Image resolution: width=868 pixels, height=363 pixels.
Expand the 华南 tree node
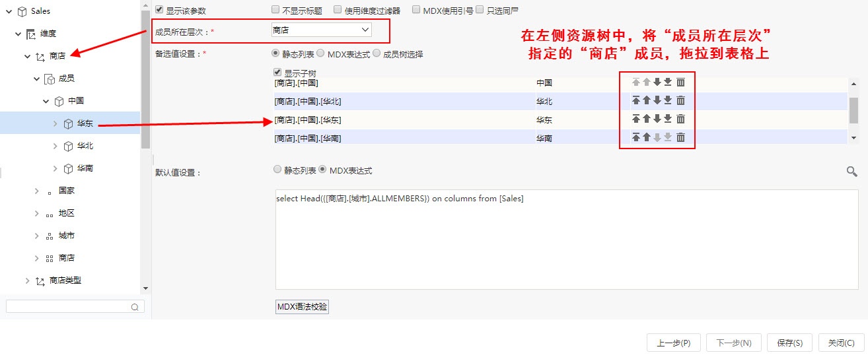tap(55, 168)
